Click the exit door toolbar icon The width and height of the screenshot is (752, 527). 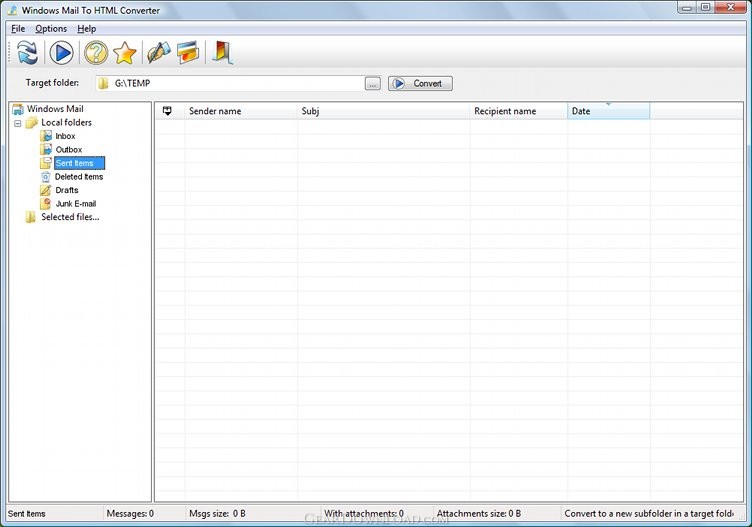222,52
